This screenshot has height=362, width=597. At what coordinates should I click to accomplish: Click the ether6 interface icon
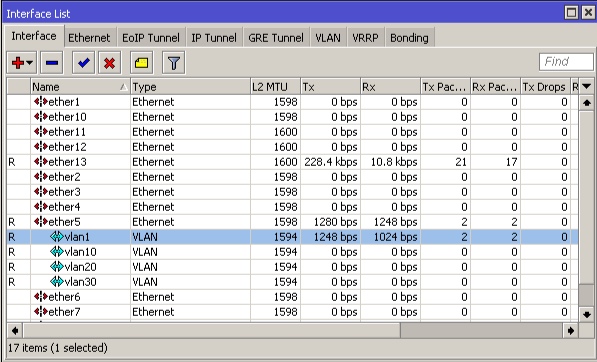40,297
